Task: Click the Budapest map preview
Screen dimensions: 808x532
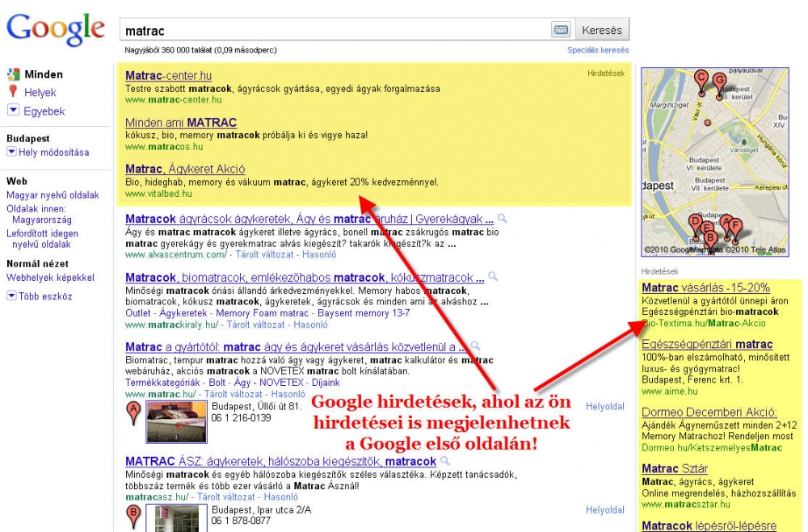Action: 715,162
